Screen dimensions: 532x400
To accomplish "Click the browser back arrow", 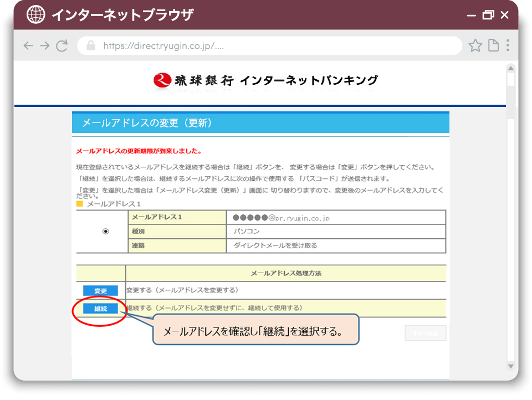I will coord(28,45).
